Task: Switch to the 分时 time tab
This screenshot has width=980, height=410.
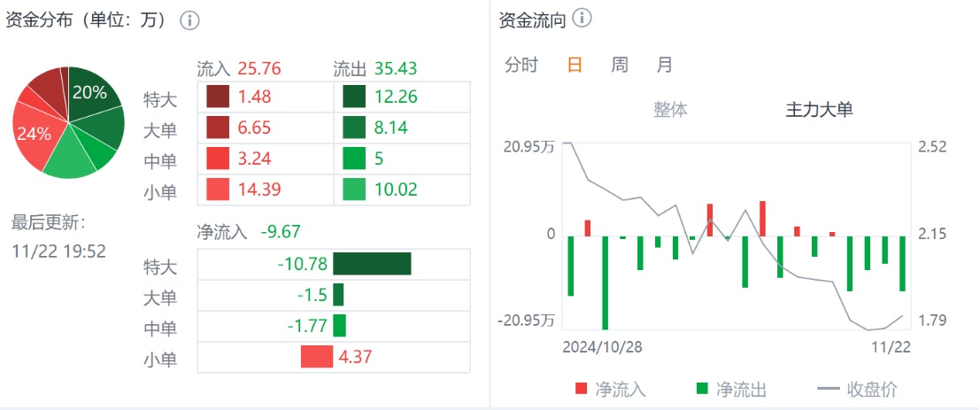Action: click(x=521, y=65)
